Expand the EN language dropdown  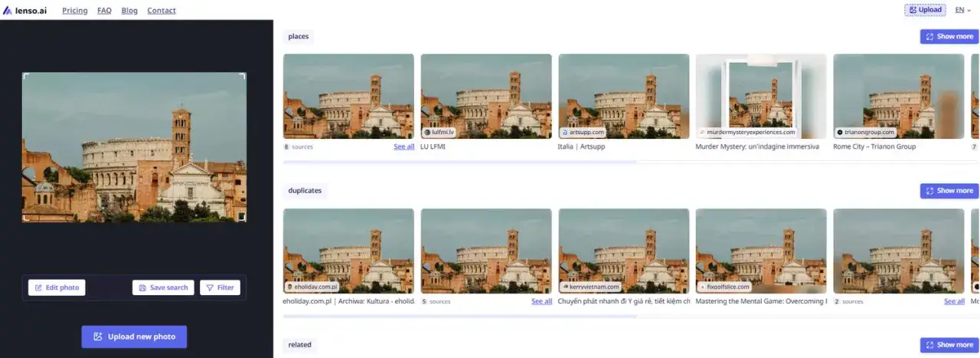[962, 10]
